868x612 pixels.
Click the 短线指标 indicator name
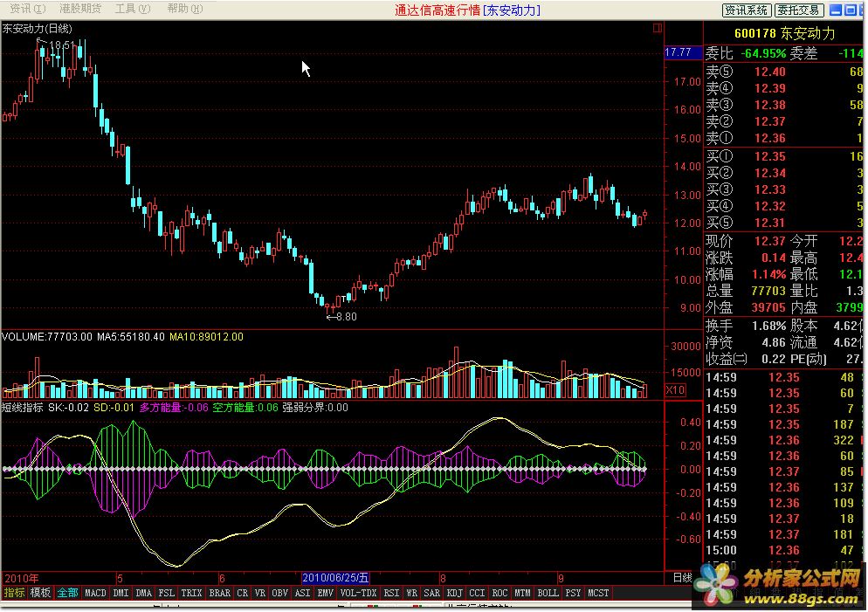click(22, 408)
